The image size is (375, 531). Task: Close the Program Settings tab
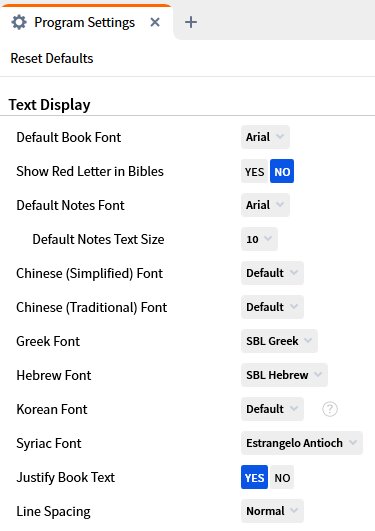tap(155, 22)
